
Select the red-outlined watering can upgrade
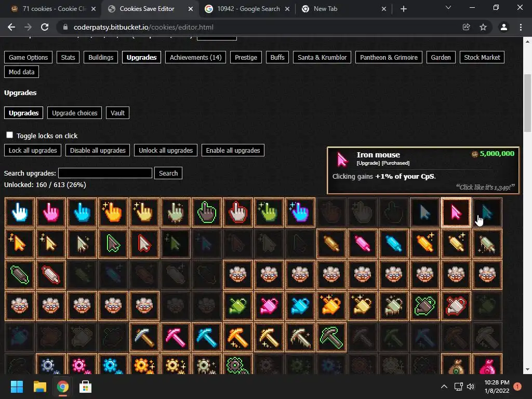[x=456, y=306]
